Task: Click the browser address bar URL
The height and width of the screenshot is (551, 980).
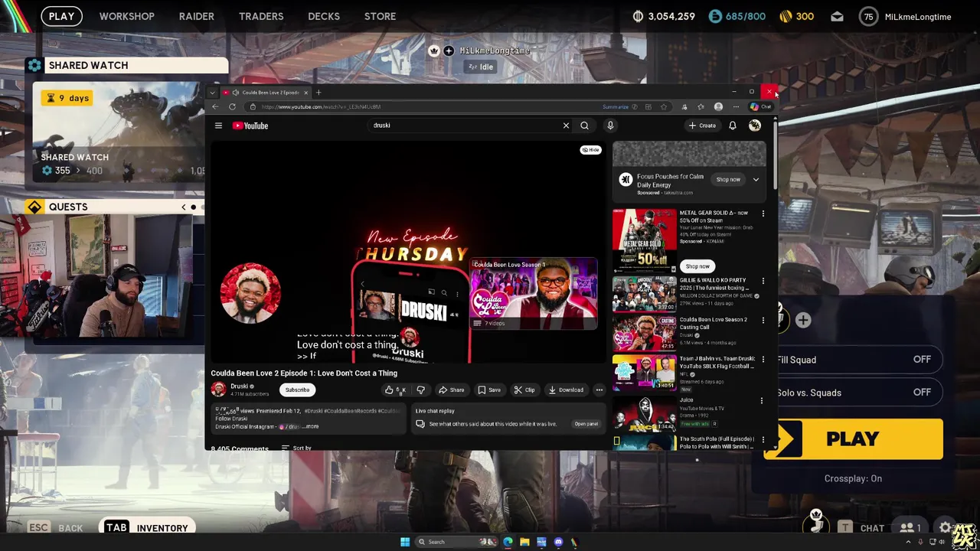Action: (321, 107)
